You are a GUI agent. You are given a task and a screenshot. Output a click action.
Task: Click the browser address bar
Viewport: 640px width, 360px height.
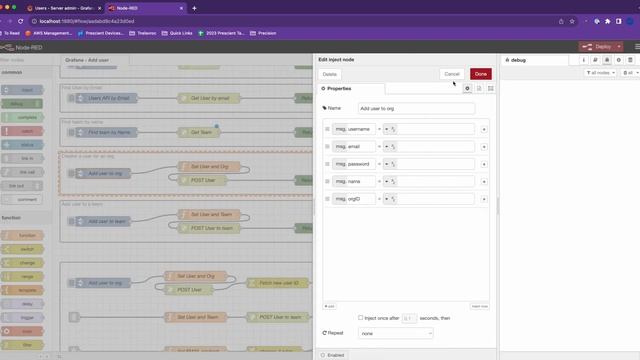click(294, 21)
